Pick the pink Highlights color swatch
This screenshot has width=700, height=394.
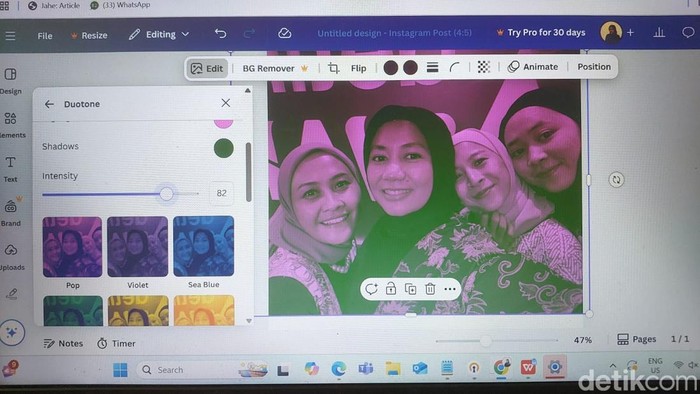223,124
